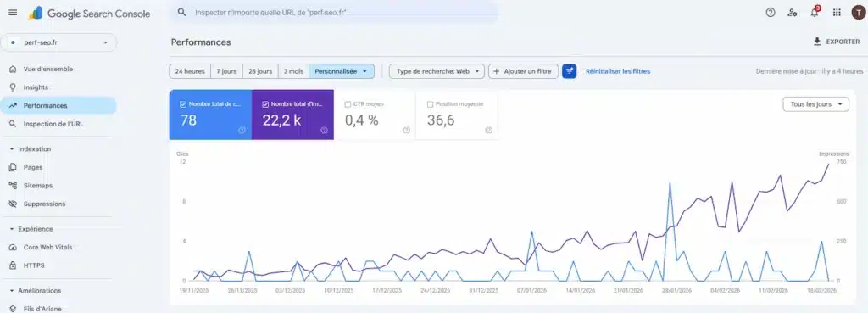Enable the Position moyenne checkbox

click(430, 104)
